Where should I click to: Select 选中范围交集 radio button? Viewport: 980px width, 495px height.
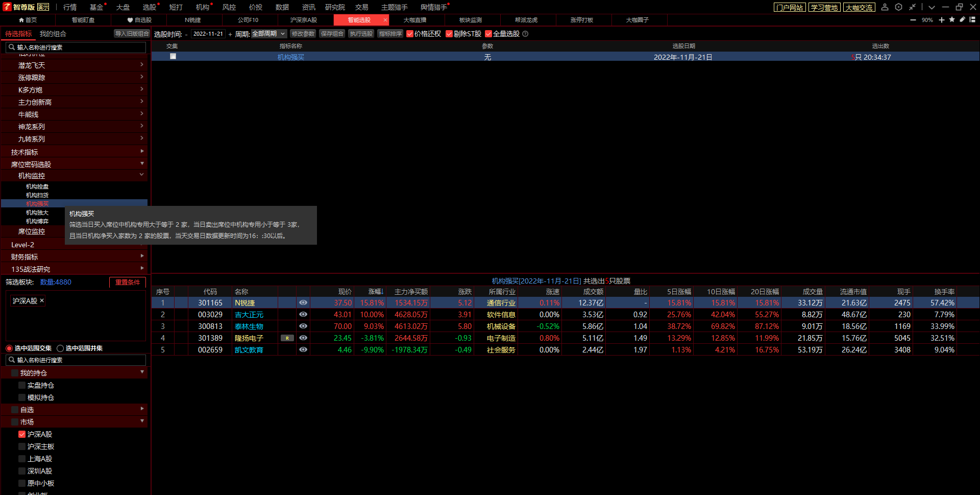[x=9, y=348]
